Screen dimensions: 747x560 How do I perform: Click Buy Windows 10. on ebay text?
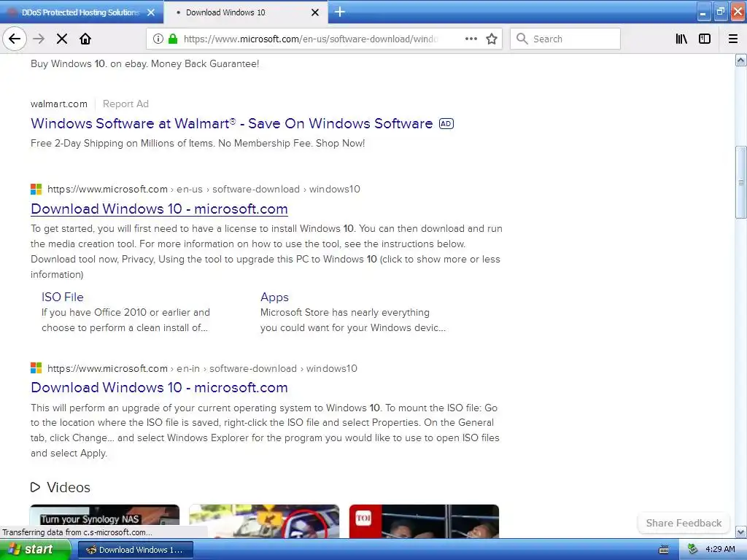point(145,64)
